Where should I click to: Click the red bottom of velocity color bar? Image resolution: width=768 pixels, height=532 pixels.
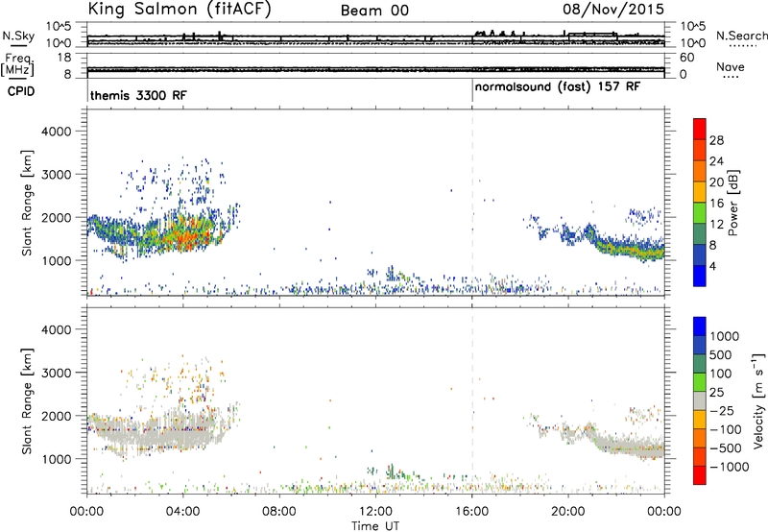point(700,475)
